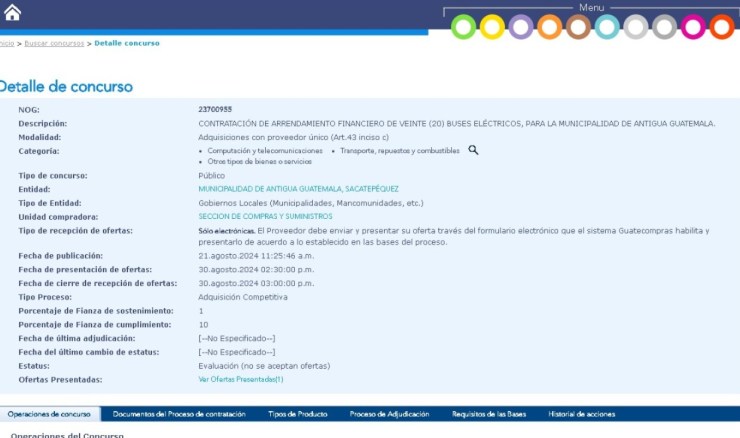740x438 pixels.
Task: Click the magnifier icon beside Categoría
Action: click(x=473, y=150)
